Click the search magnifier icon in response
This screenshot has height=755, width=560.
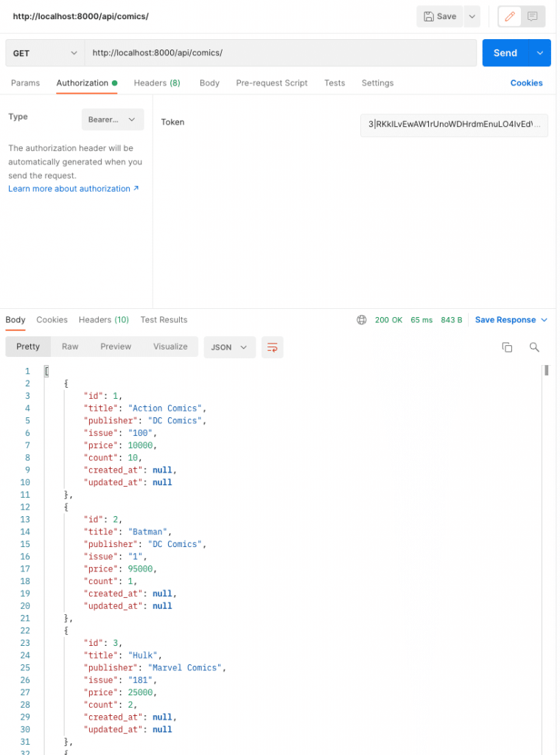point(534,347)
